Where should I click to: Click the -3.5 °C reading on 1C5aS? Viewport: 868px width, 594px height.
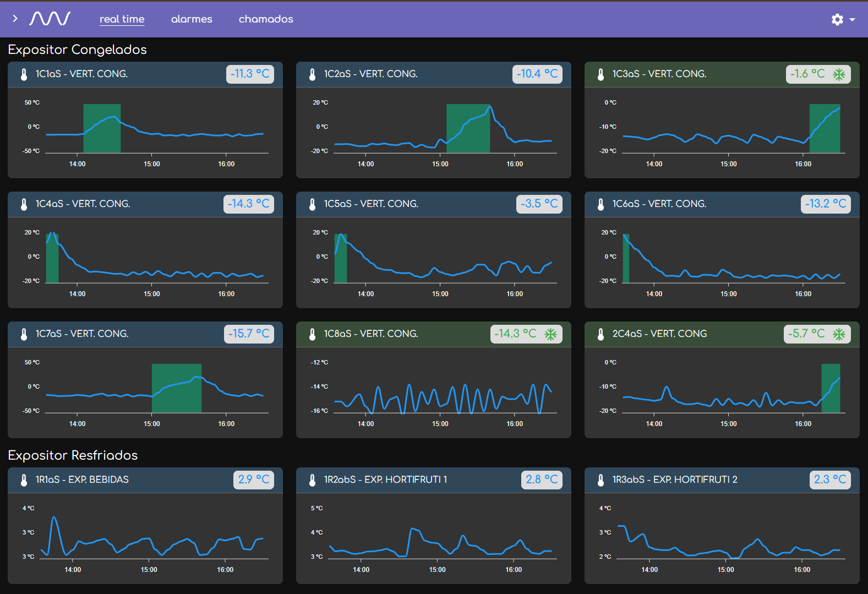(x=539, y=204)
